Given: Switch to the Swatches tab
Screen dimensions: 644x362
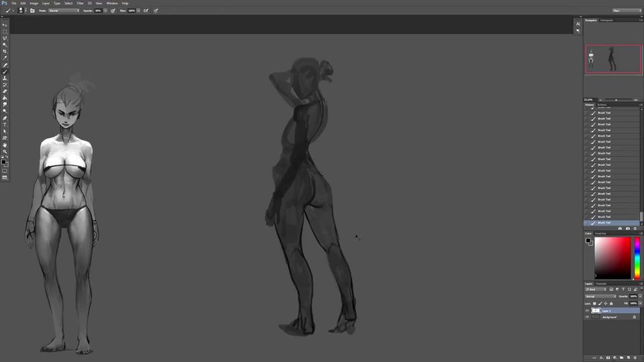Looking at the screenshot, I should click(600, 233).
